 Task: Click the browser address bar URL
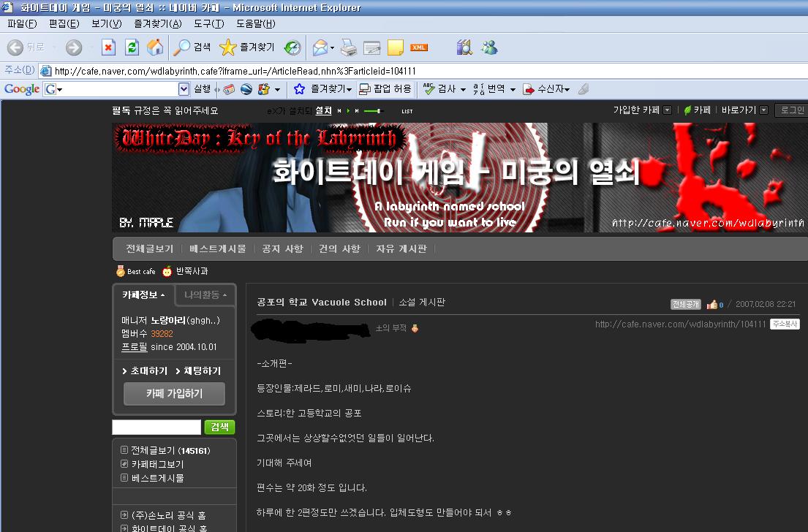click(x=235, y=71)
